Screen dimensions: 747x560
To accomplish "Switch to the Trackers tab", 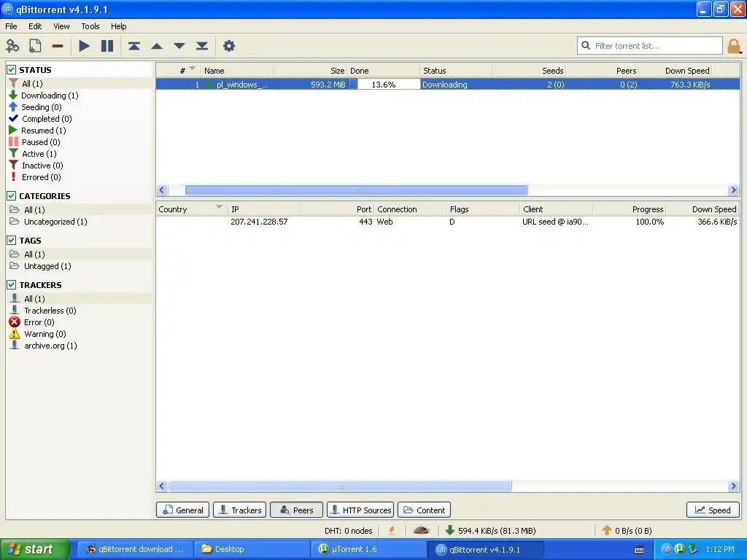I will (x=239, y=510).
